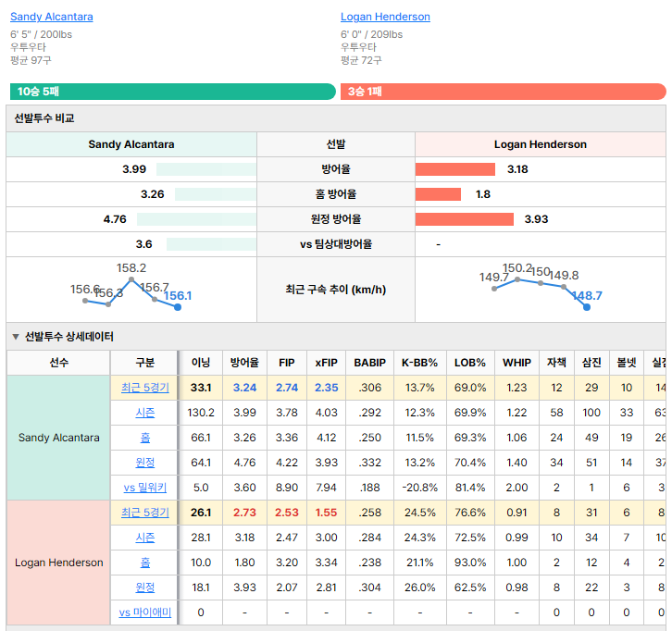Open the vs 마이애미 link
Screen dimensions: 672x631
pyautogui.click(x=144, y=612)
